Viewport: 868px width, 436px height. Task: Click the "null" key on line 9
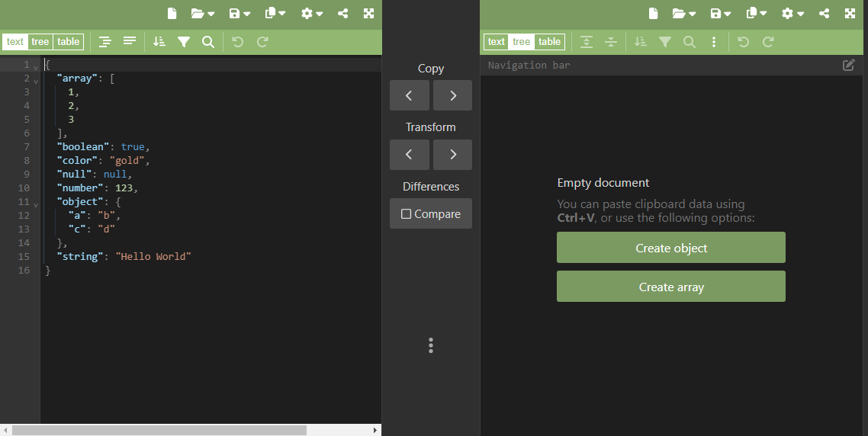point(74,175)
